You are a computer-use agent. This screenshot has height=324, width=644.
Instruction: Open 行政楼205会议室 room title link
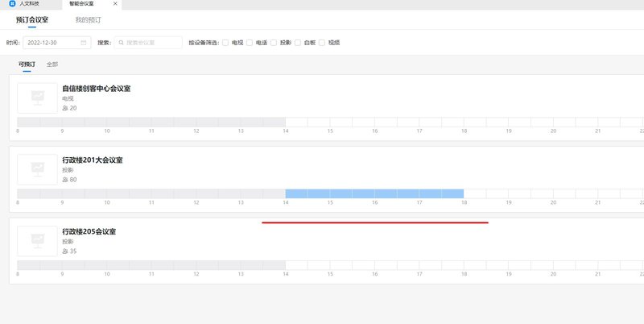pos(89,231)
